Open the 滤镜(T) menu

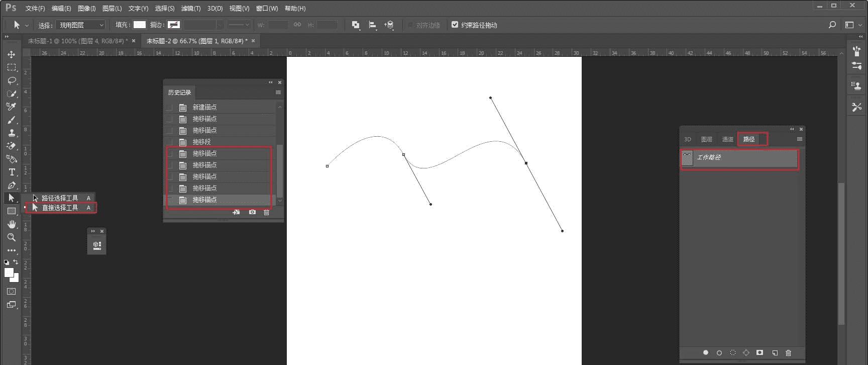tap(191, 9)
